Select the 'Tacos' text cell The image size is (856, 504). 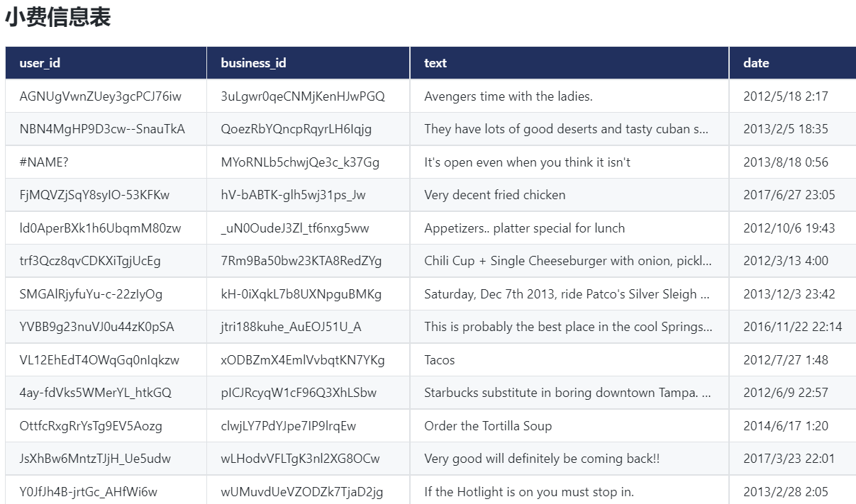(x=440, y=360)
